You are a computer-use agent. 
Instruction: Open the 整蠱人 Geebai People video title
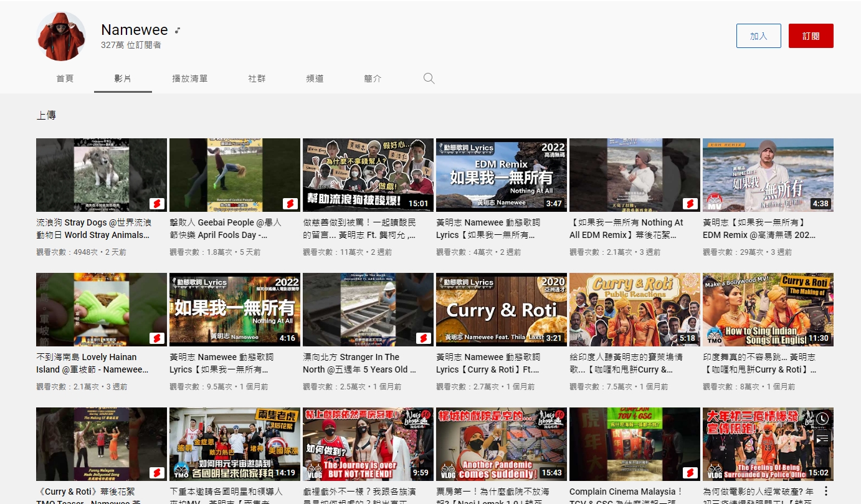[x=226, y=229]
